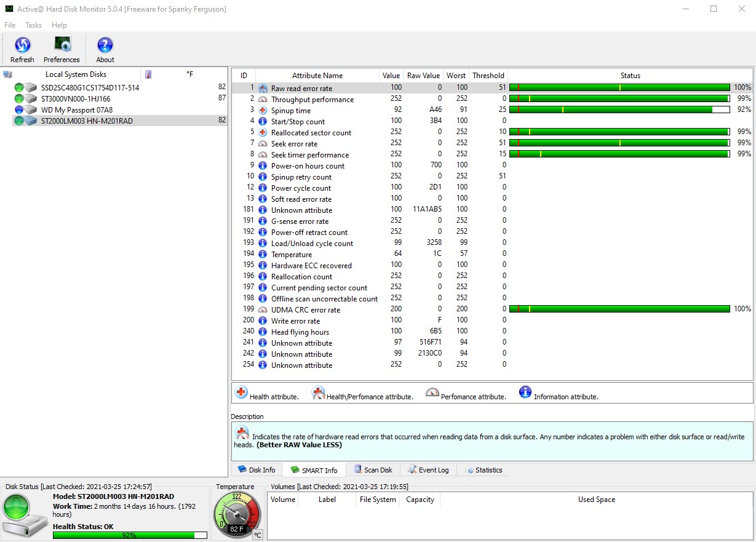Click the Raw Value column header
The image size is (756, 542).
(423, 76)
